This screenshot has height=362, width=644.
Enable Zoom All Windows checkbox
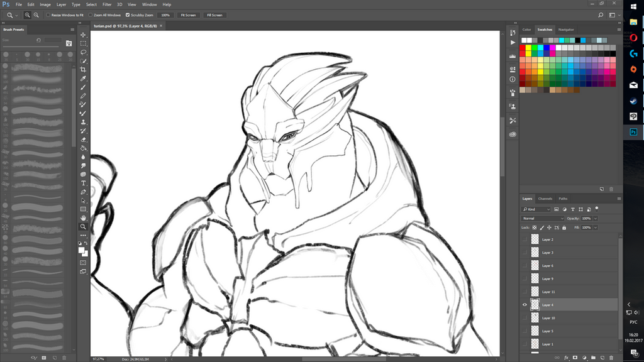pos(91,15)
